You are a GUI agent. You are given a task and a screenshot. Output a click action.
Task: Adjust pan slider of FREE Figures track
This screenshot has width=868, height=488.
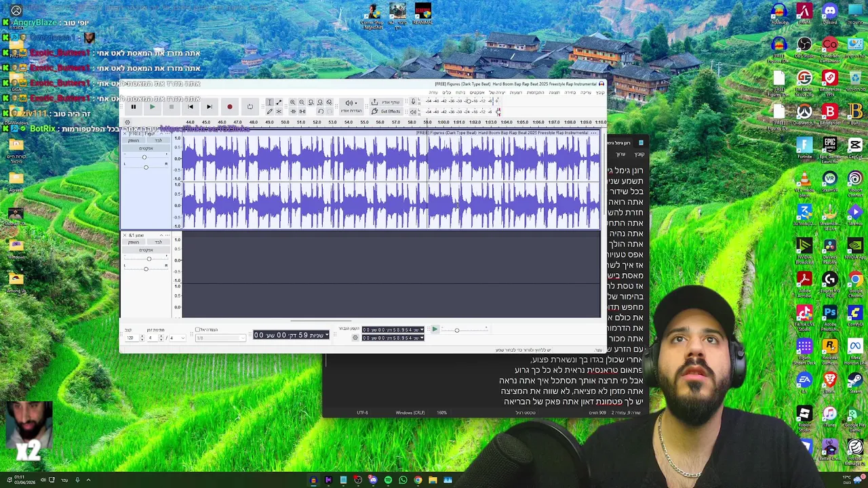pos(146,167)
